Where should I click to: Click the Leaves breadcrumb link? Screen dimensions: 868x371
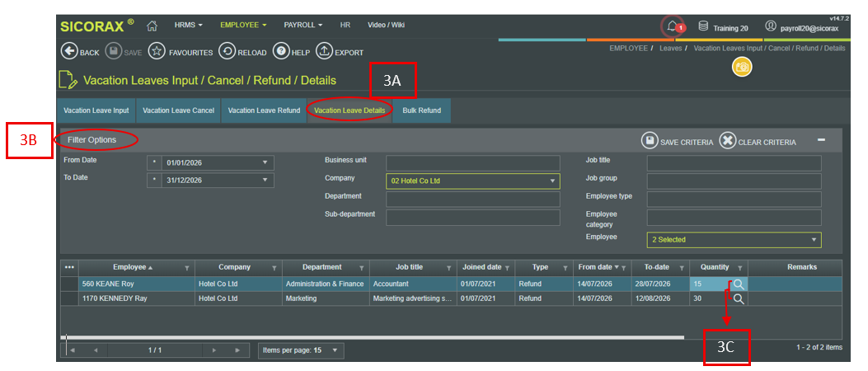(671, 48)
